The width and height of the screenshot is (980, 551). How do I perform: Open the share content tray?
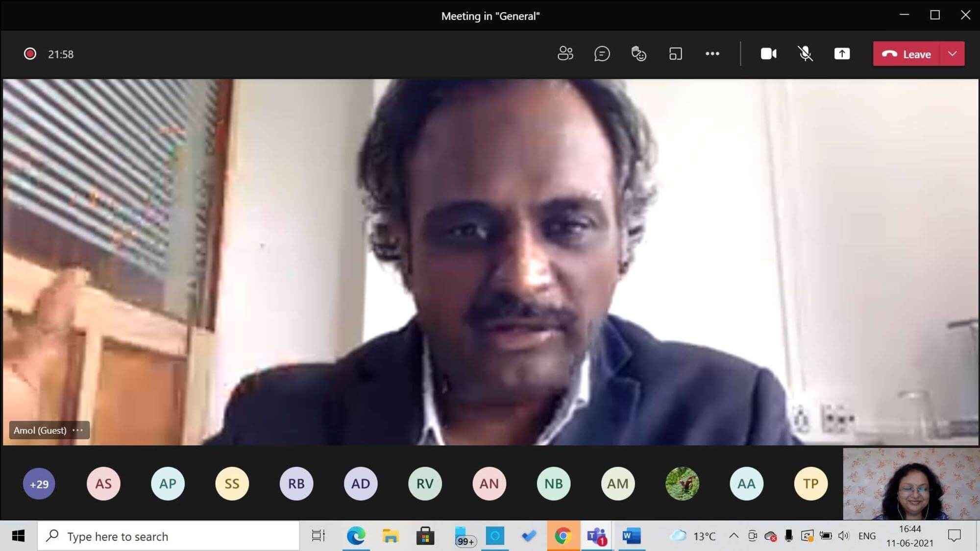(x=842, y=53)
